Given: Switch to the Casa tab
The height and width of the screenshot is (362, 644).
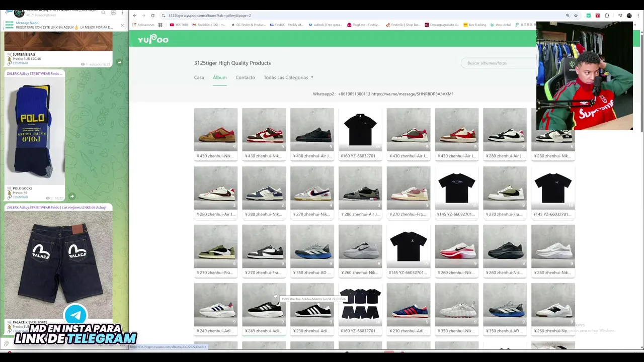Looking at the screenshot, I should [x=199, y=77].
